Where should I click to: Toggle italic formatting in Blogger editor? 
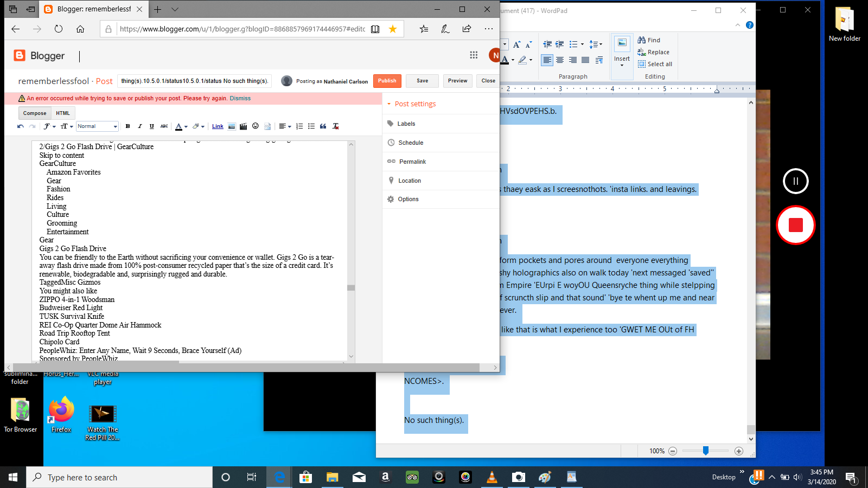(x=140, y=126)
